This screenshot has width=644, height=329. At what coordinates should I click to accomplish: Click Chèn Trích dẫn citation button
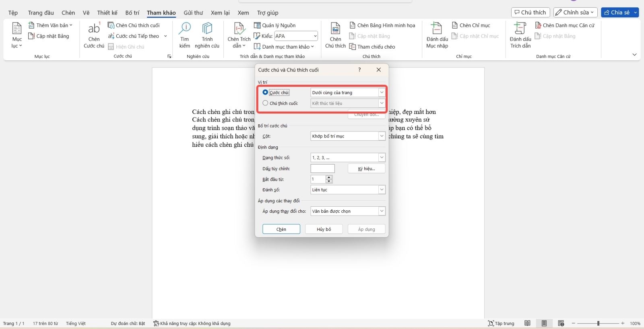239,35
